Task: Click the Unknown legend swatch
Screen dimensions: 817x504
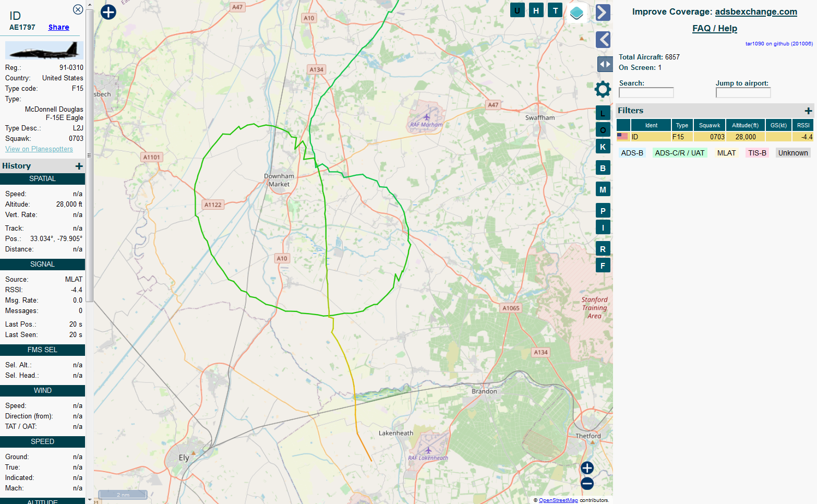Action: [x=793, y=153]
